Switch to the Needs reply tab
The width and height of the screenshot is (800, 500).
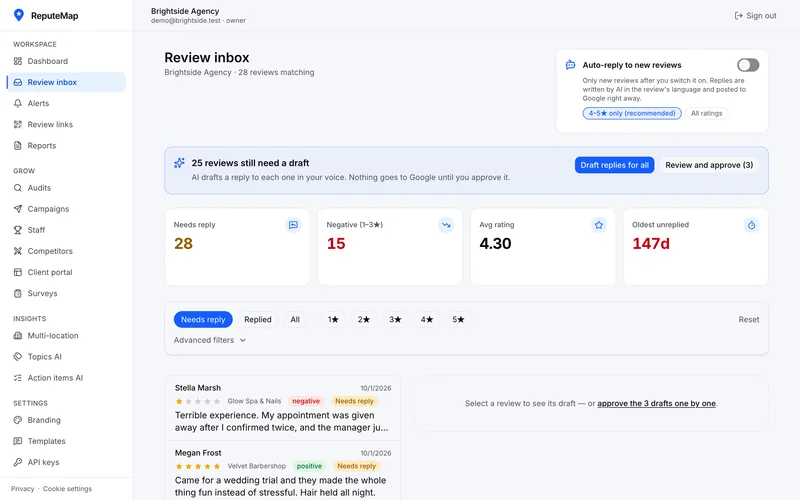pos(203,319)
